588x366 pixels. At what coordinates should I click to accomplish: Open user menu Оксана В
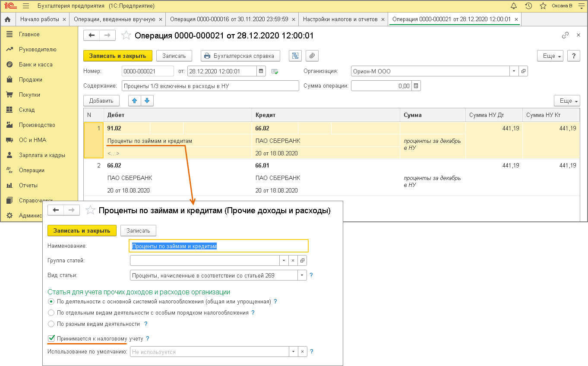562,6
